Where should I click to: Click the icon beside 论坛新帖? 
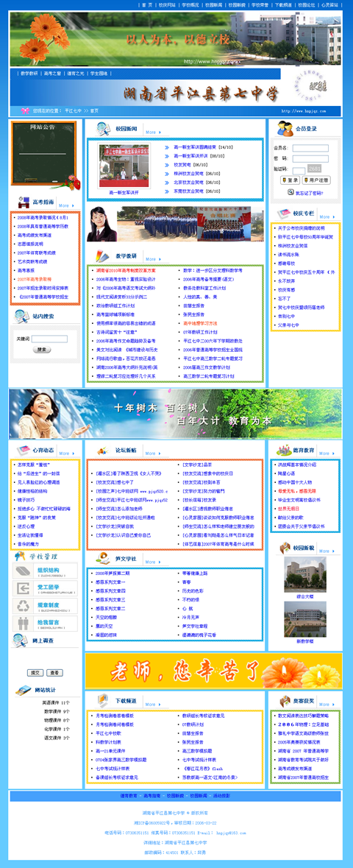pos(103,450)
